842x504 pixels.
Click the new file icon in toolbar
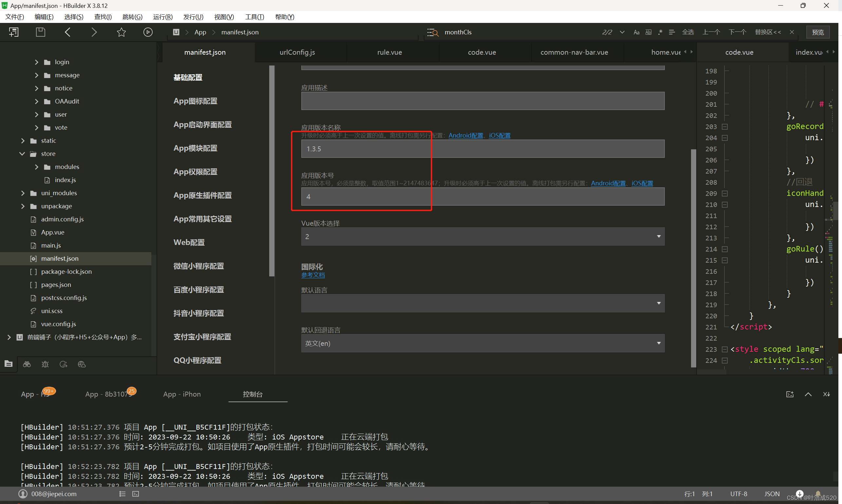[13, 32]
